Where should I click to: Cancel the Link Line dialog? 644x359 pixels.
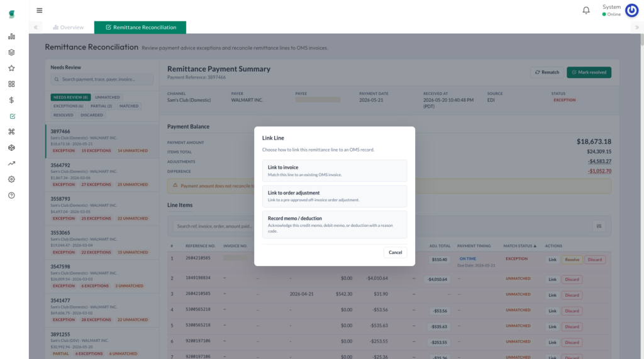pyautogui.click(x=395, y=252)
